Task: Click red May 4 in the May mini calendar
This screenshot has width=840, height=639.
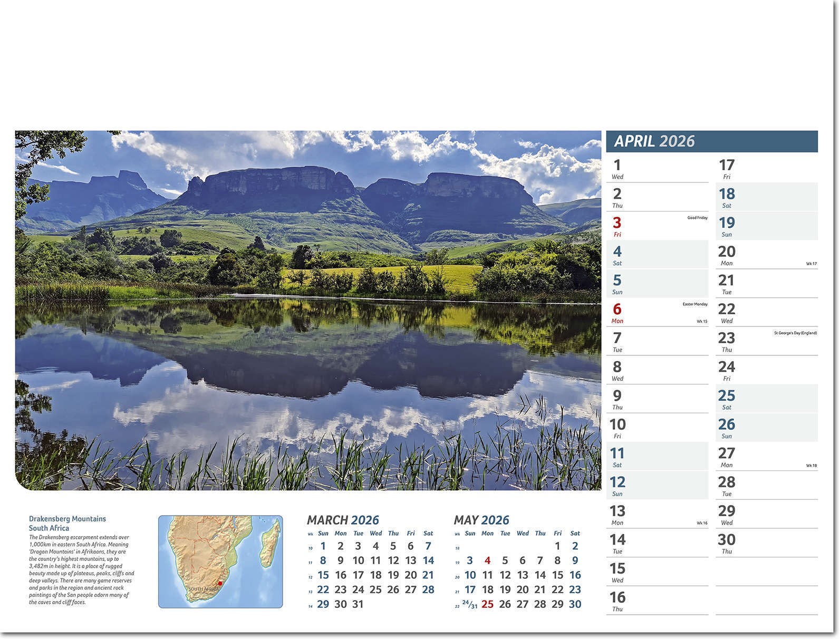Action: click(x=487, y=560)
